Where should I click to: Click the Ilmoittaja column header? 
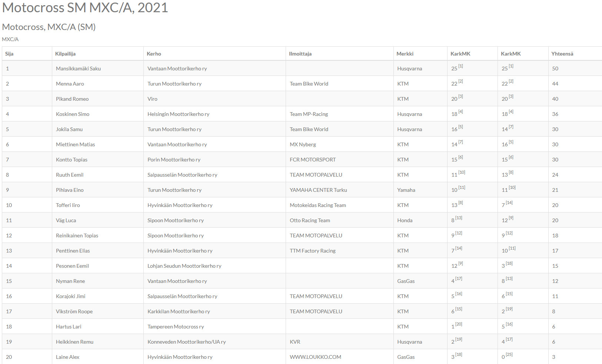pos(300,54)
